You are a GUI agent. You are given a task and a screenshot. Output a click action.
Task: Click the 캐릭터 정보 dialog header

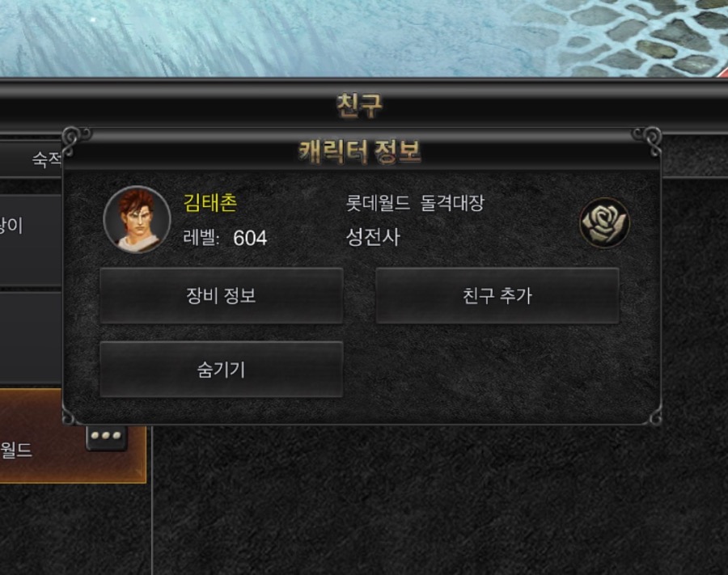coord(359,152)
